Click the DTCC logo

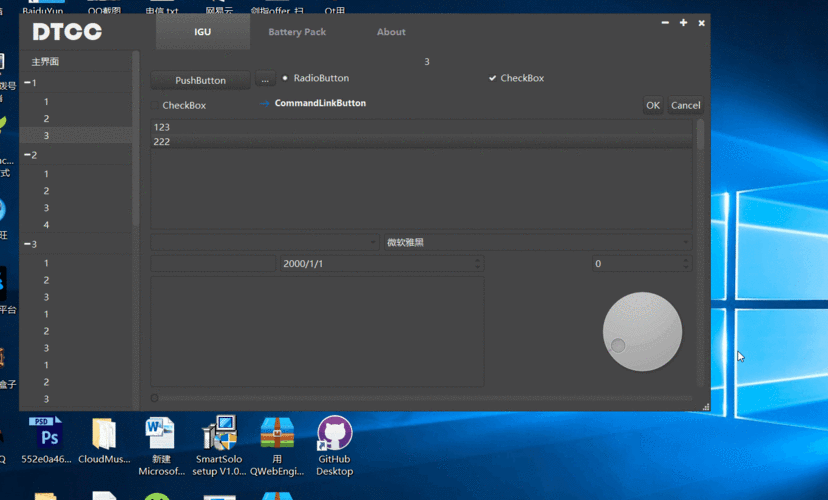pyautogui.click(x=67, y=32)
